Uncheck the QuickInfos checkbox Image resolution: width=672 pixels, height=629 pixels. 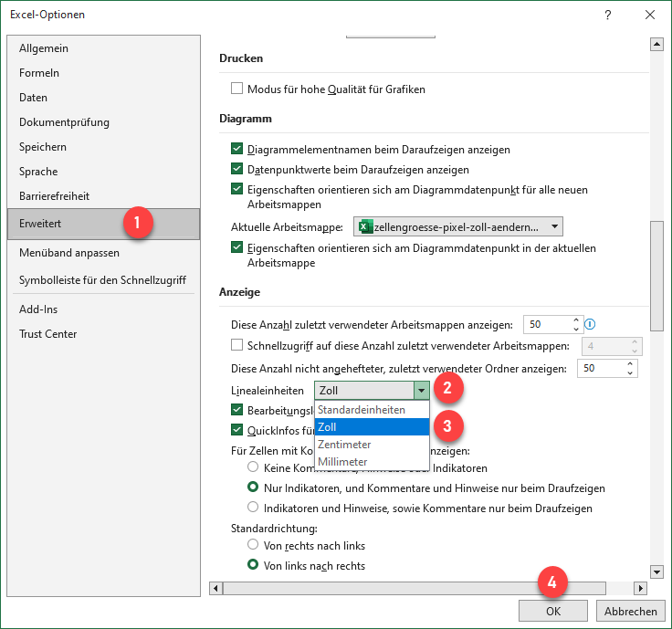point(237,429)
